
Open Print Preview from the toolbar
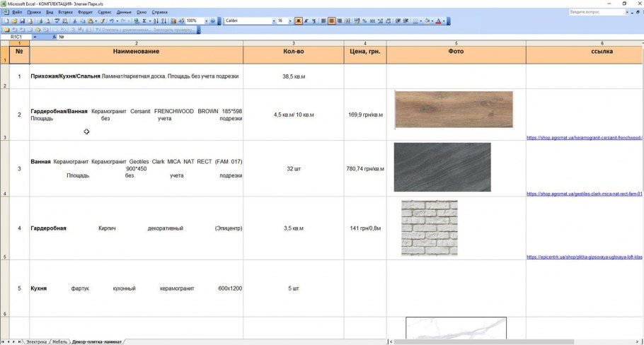click(x=47, y=21)
